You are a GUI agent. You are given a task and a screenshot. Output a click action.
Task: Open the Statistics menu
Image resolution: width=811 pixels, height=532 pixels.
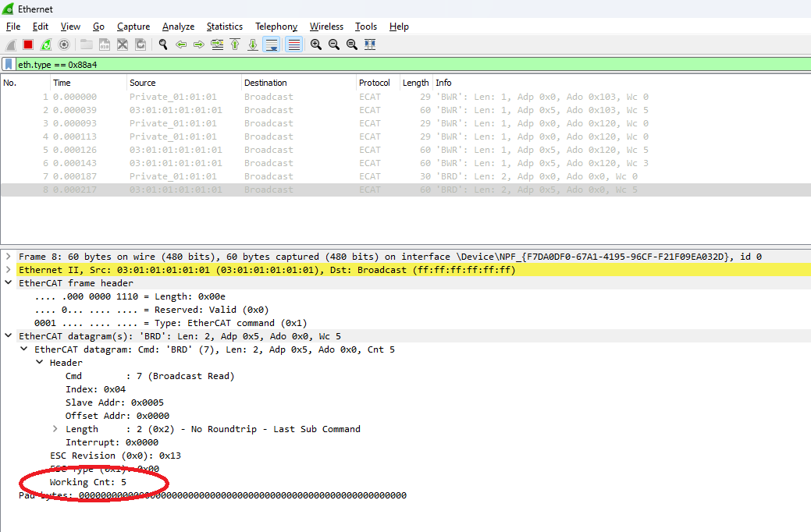225,26
